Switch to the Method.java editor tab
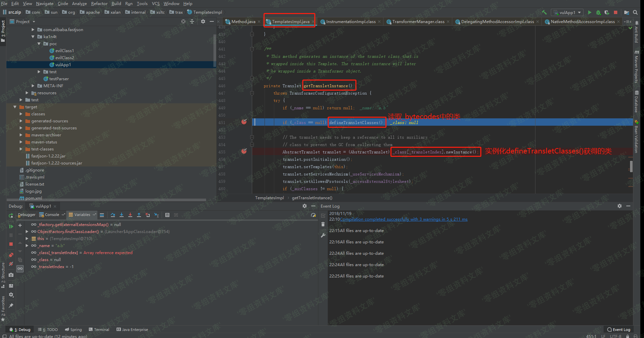644x338 pixels. (x=243, y=22)
